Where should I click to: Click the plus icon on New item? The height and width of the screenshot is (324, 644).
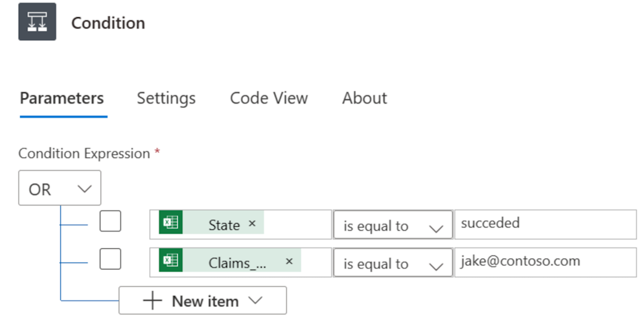point(152,301)
